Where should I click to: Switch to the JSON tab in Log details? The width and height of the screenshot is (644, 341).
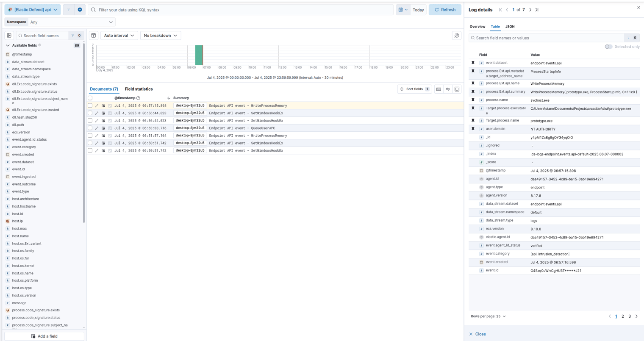click(510, 27)
